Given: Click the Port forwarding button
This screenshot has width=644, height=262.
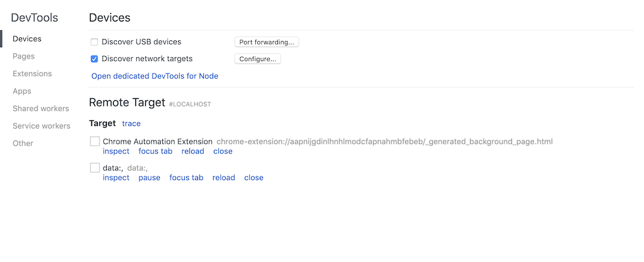Looking at the screenshot, I should point(267,42).
